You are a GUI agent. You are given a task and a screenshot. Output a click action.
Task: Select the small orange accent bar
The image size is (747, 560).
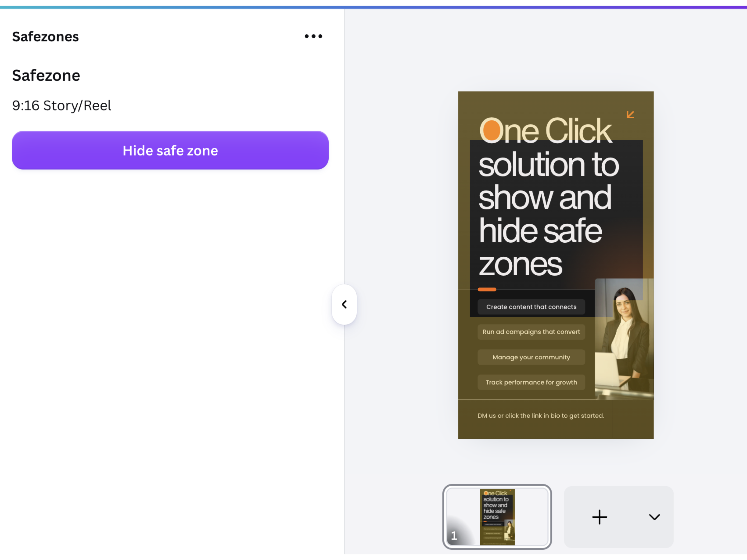click(486, 289)
